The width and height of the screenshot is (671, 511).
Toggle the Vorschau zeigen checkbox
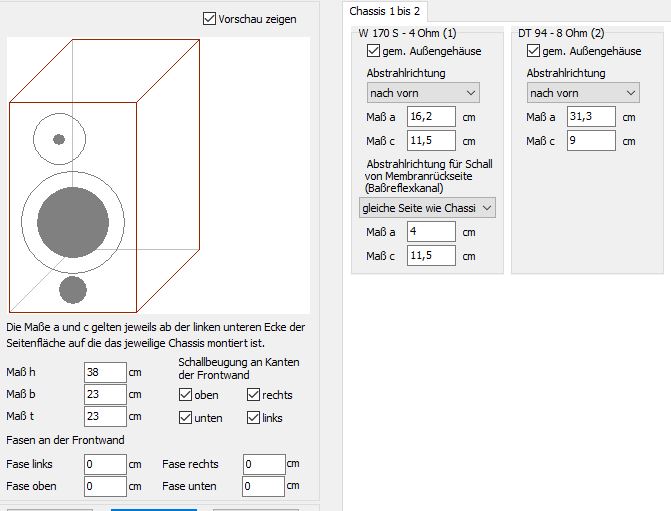[209, 18]
